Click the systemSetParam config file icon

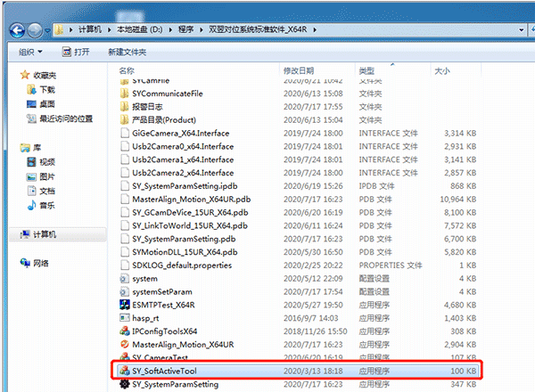click(x=124, y=291)
